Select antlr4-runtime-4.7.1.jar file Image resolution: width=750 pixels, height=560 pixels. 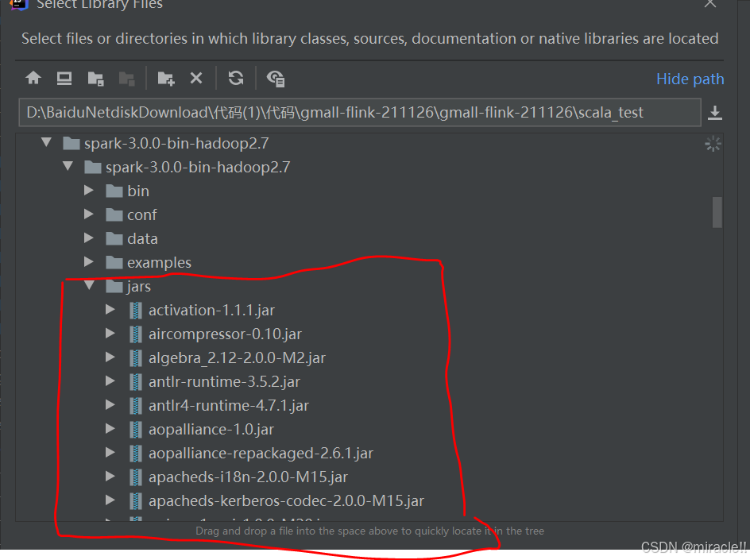tap(219, 406)
